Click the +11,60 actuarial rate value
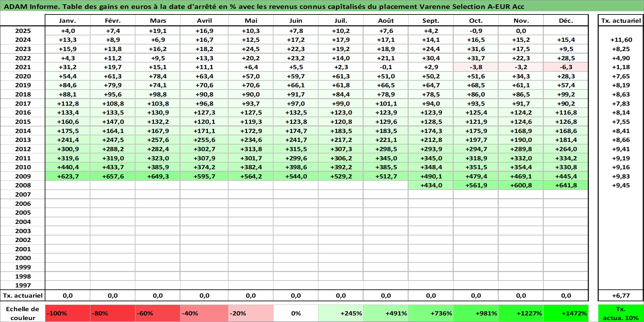This screenshot has width=644, height=322. click(x=621, y=40)
